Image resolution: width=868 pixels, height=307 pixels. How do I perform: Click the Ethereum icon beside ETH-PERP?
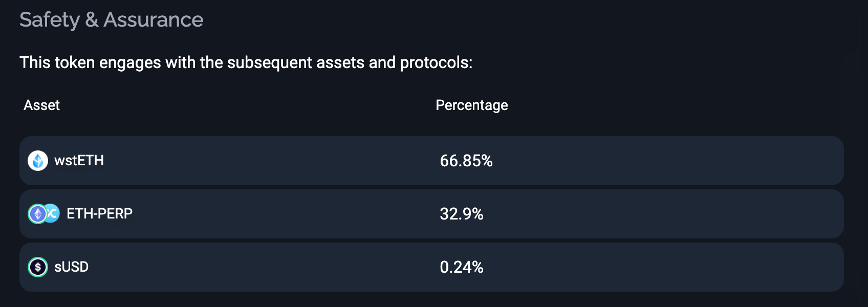37,214
